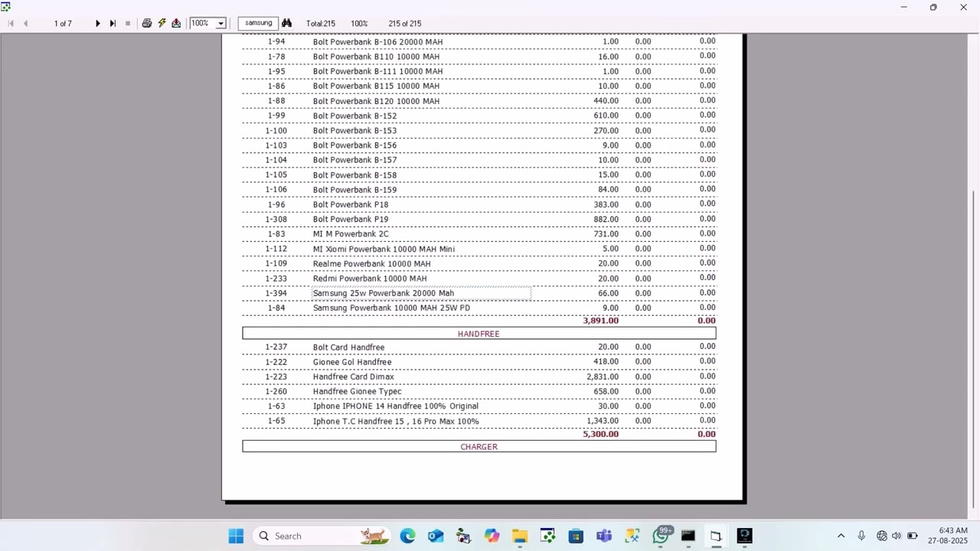Click Gionee Gol Handfree item
Viewport: 980px width, 551px height.
pyautogui.click(x=352, y=362)
